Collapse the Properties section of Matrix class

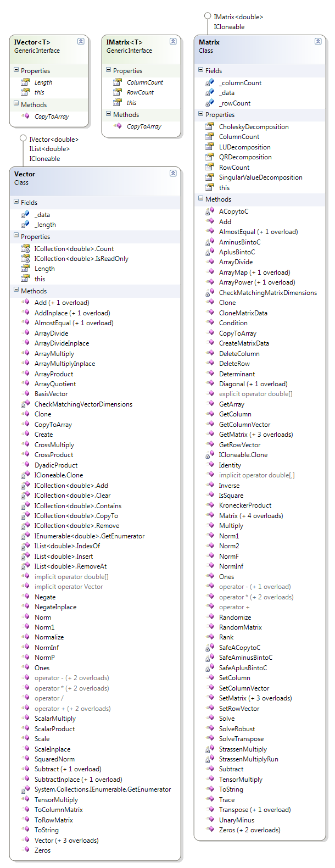pyautogui.click(x=200, y=114)
